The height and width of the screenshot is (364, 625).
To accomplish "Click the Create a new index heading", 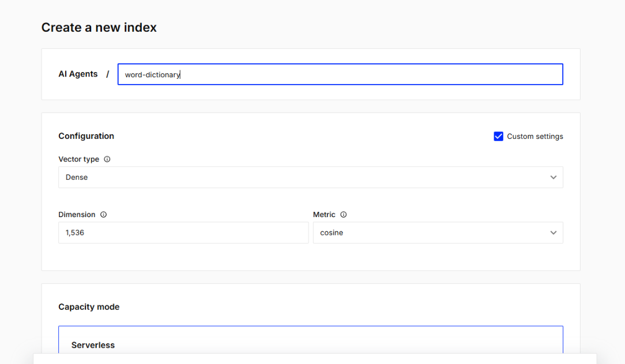I will point(99,27).
